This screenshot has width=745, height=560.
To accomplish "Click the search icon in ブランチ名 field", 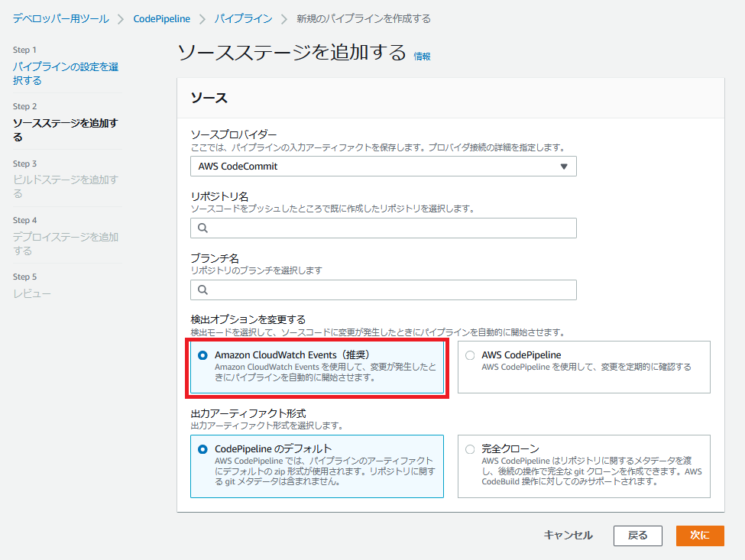I will tap(203, 290).
